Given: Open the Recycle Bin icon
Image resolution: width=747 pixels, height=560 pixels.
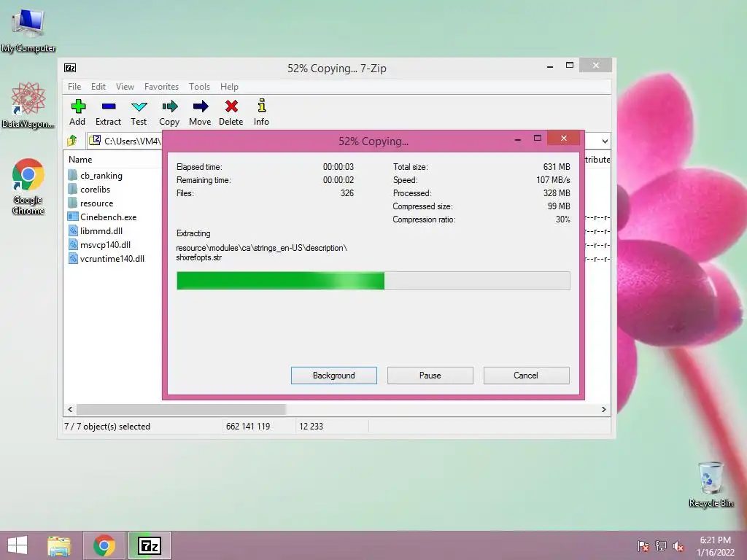Looking at the screenshot, I should [711, 484].
